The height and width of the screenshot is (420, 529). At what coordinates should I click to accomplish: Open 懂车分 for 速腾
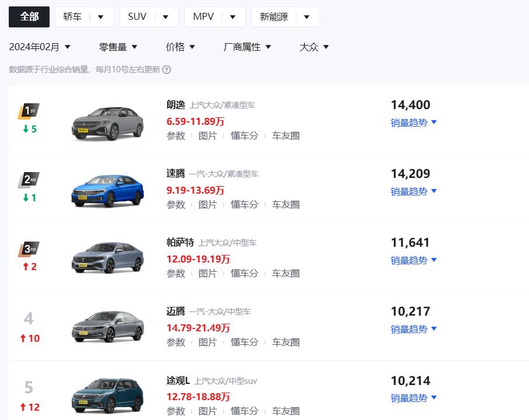click(244, 204)
